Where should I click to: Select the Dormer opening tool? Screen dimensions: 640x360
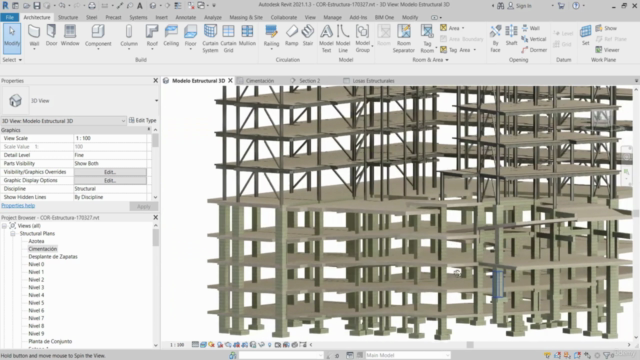coord(534,50)
